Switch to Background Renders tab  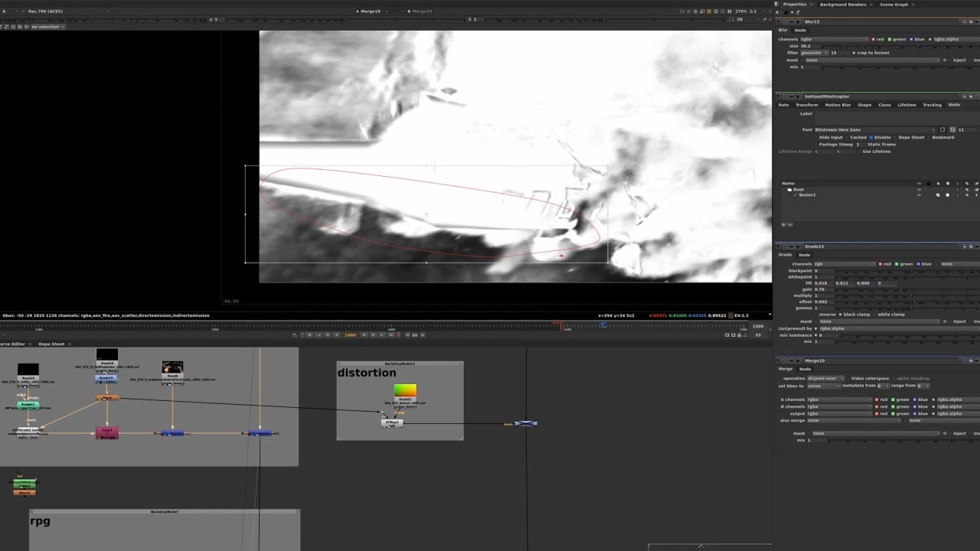(x=843, y=5)
